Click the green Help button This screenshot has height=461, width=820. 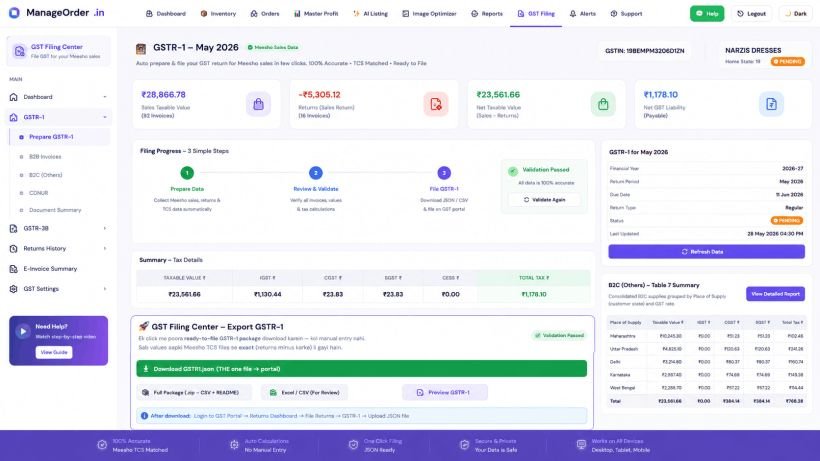click(x=707, y=14)
